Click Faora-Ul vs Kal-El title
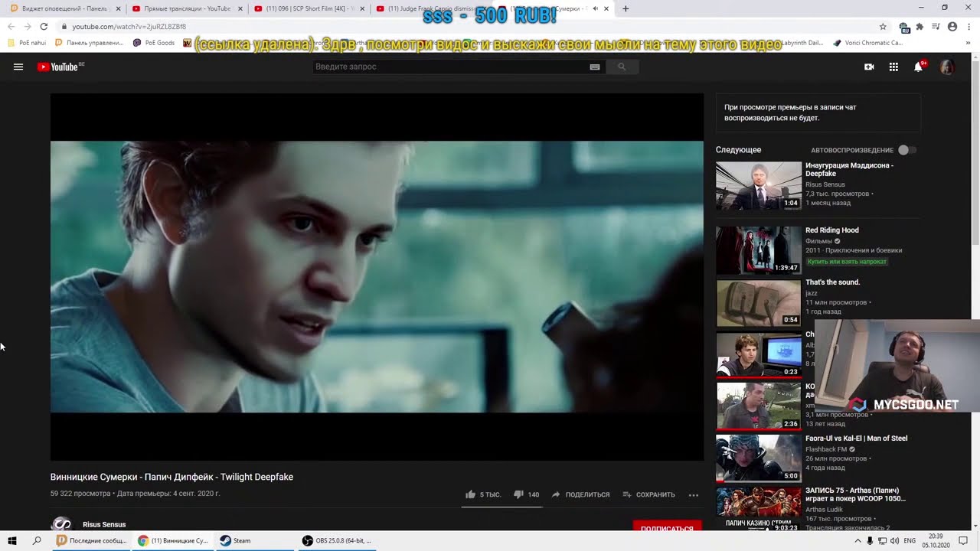 coord(857,439)
